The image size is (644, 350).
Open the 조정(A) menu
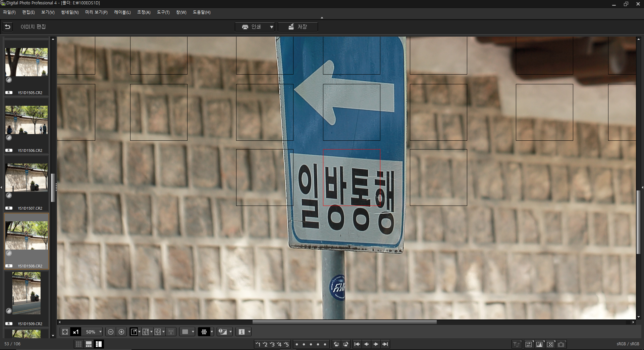click(144, 12)
